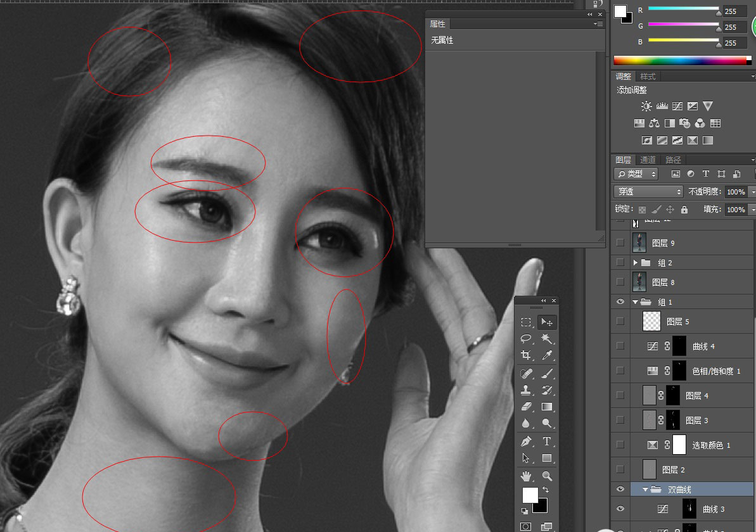Choose the Crop tool

click(526, 356)
